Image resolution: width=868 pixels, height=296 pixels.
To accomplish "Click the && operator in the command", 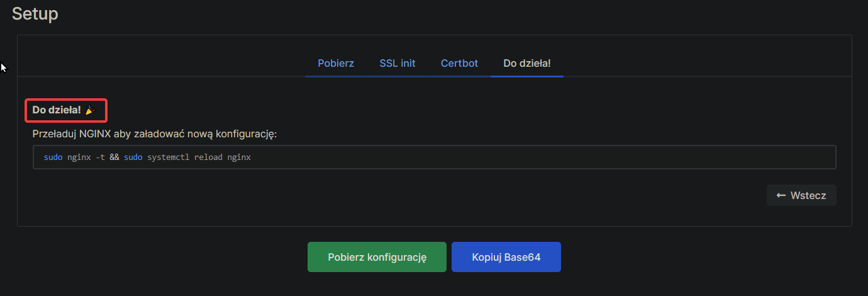I will [114, 157].
